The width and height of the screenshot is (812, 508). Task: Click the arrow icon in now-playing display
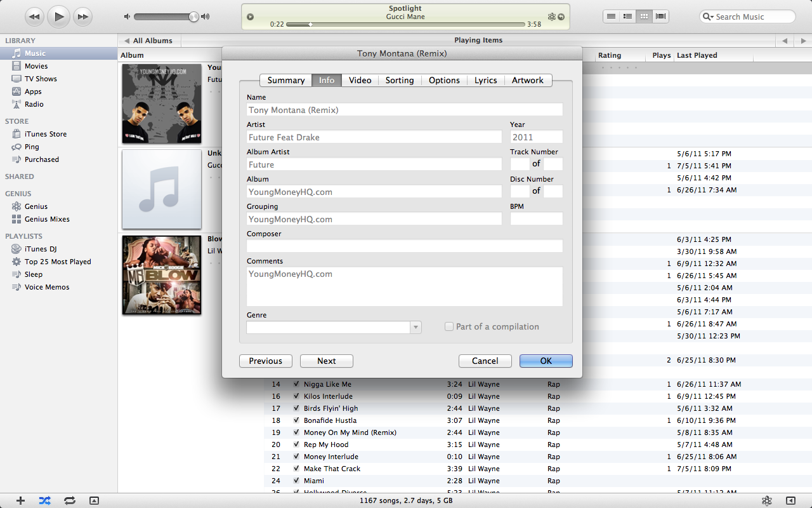(x=561, y=17)
